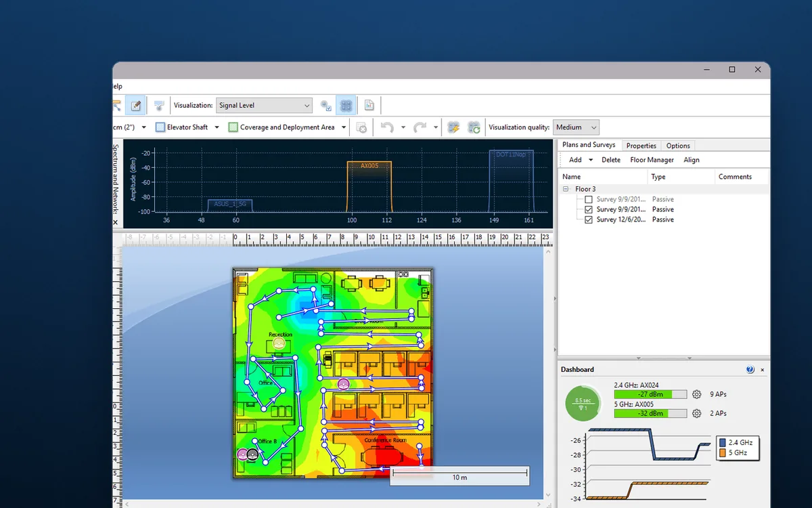
Task: Open the Visualization quality Medium dropdown
Action: (576, 127)
